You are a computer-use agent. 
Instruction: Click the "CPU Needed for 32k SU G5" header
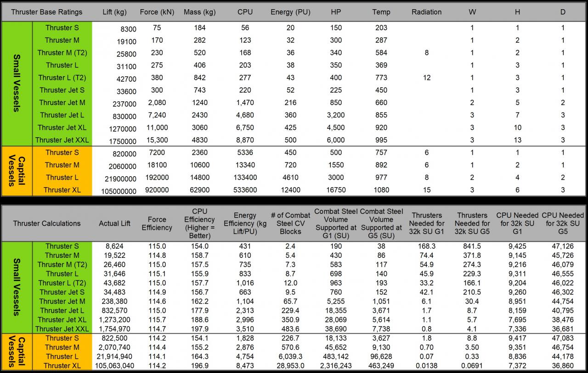[x=563, y=223]
